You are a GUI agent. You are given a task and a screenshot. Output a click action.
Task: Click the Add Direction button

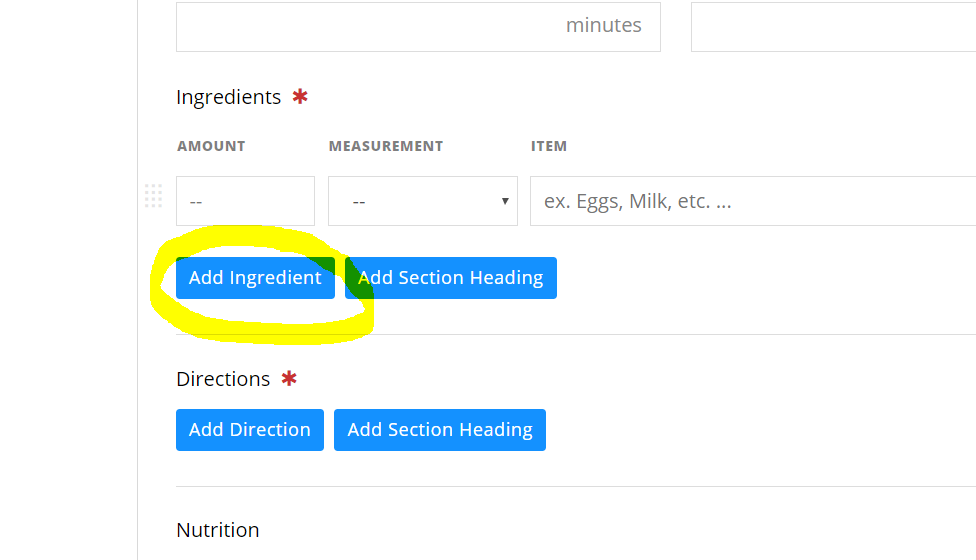(x=250, y=430)
